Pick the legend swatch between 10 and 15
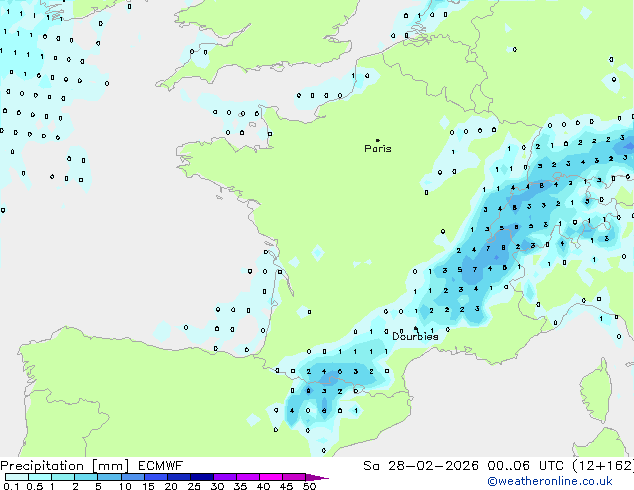634x490 pixels. [x=133, y=477]
